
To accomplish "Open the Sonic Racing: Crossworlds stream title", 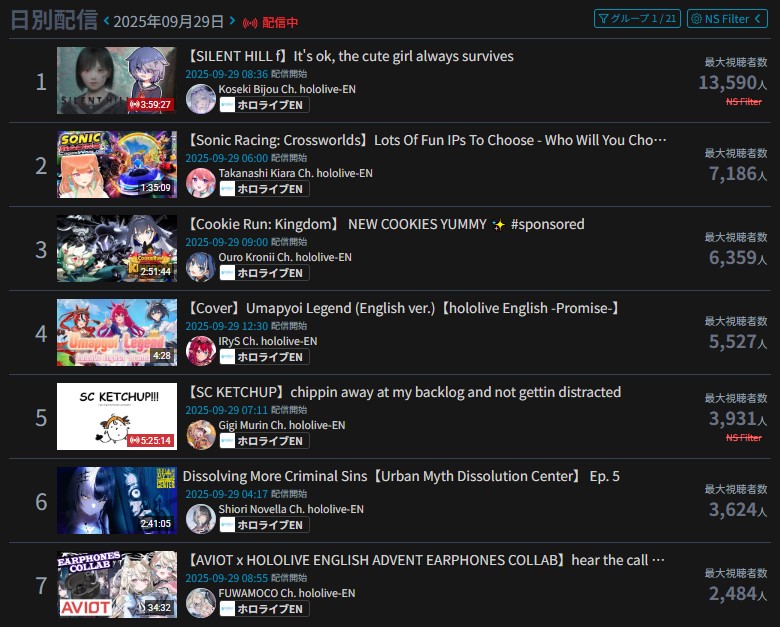I will [x=425, y=140].
